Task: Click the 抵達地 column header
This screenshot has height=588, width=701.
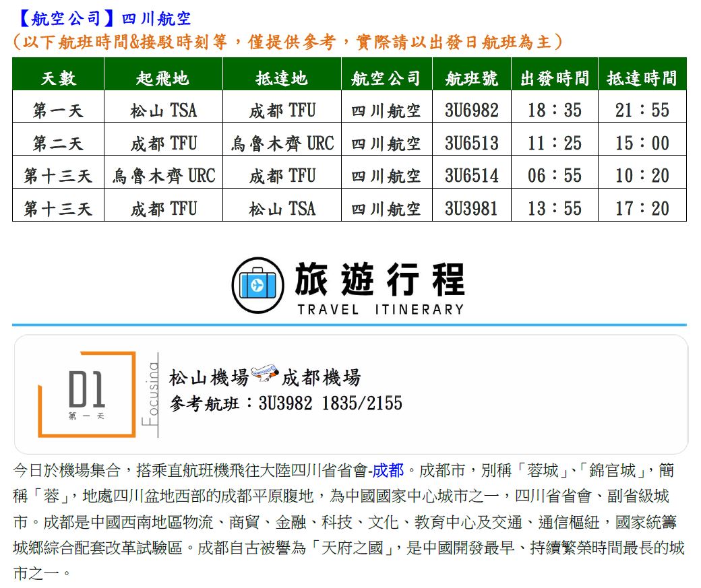Action: (282, 77)
